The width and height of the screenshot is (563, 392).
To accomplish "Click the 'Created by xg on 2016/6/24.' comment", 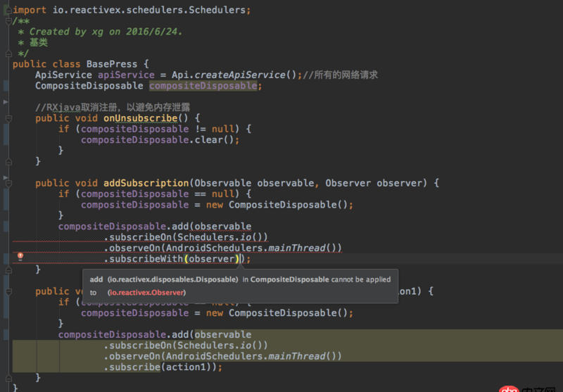I will (x=106, y=32).
